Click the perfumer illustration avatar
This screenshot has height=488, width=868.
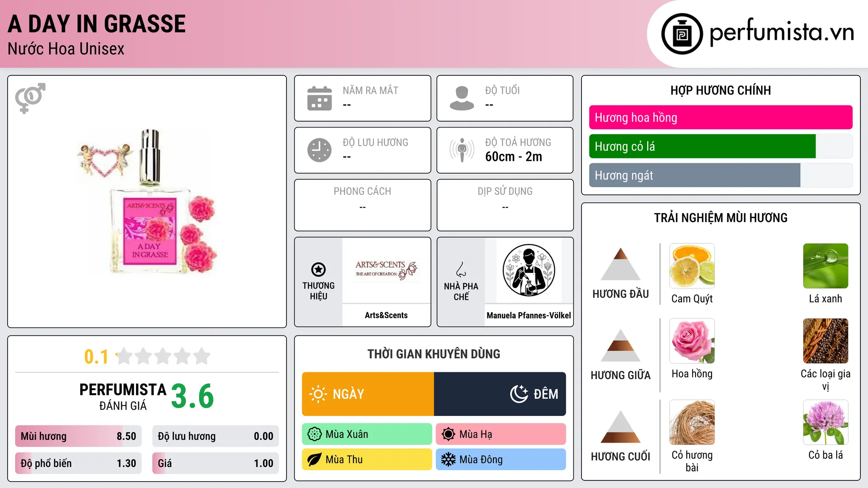pyautogui.click(x=529, y=270)
